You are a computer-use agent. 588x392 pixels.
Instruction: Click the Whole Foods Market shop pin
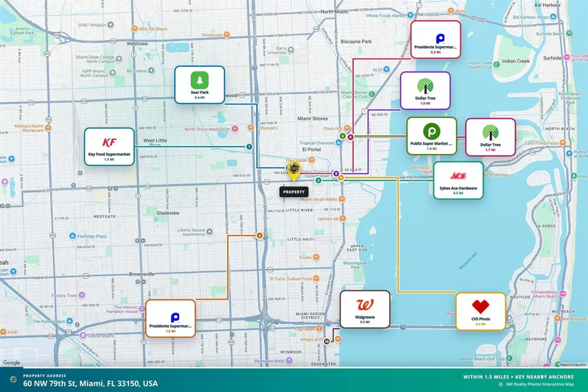(410, 15)
